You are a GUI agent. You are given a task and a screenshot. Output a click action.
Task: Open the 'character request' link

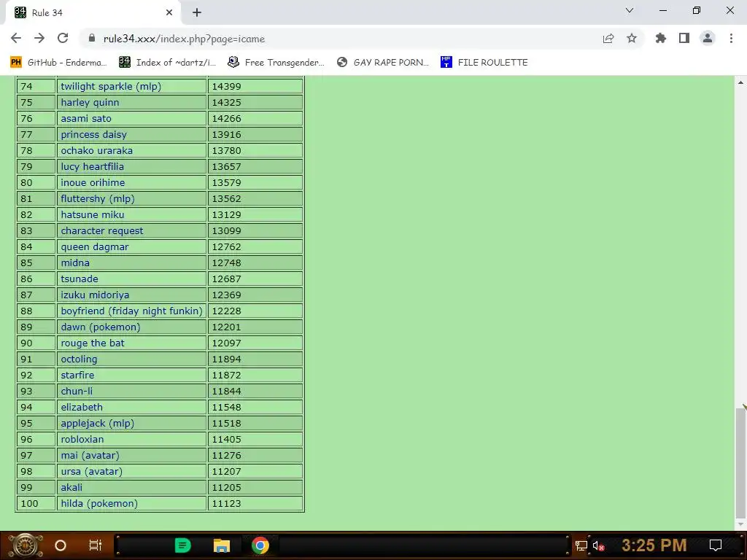point(102,230)
